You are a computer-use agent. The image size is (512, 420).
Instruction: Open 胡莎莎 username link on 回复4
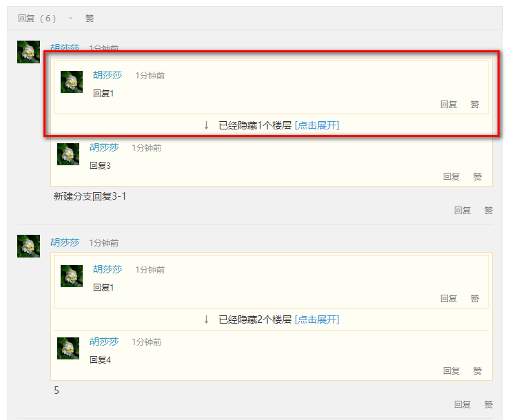click(x=104, y=342)
